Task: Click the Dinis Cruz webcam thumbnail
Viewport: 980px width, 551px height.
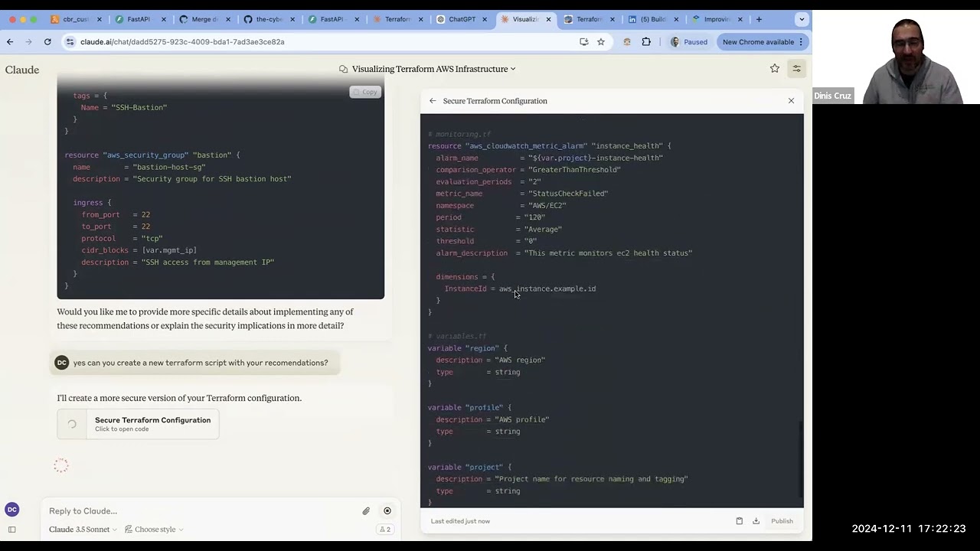Action: 896,57
